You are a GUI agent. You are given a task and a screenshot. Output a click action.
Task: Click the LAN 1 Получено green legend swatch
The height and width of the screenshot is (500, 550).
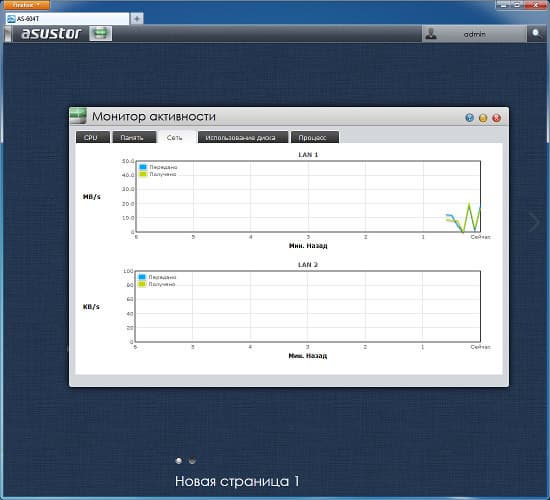[143, 174]
